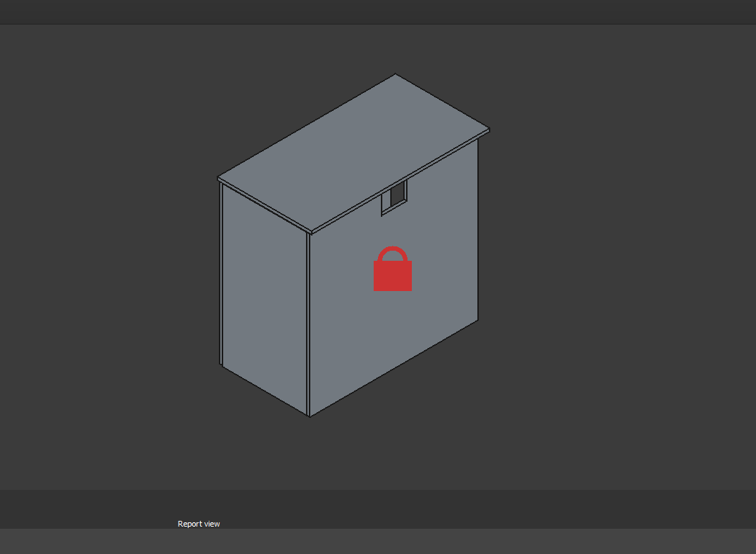Screen dimensions: 756x554
Task: Click the rearmost top corner of lid
Action: pyautogui.click(x=395, y=74)
